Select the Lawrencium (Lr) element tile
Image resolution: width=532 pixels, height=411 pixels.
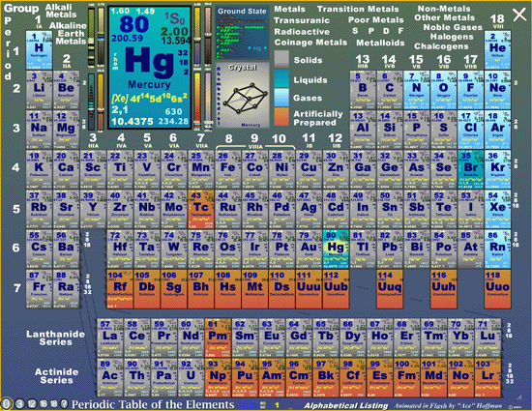point(488,377)
